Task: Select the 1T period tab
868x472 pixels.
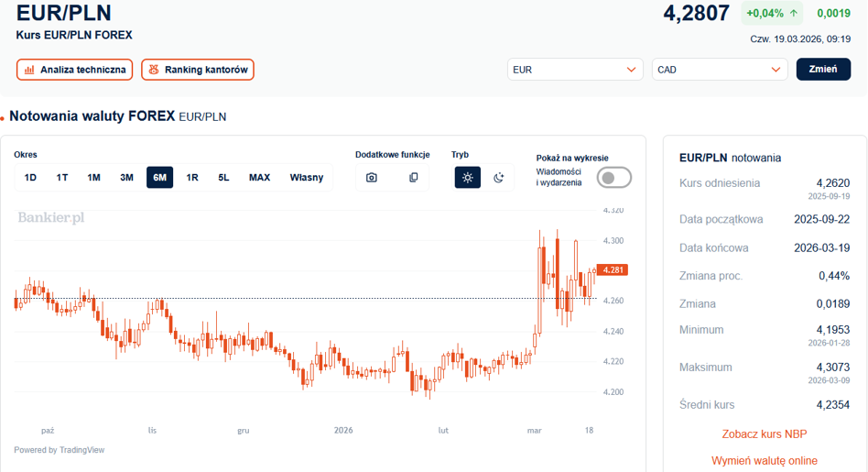Action: click(x=62, y=177)
